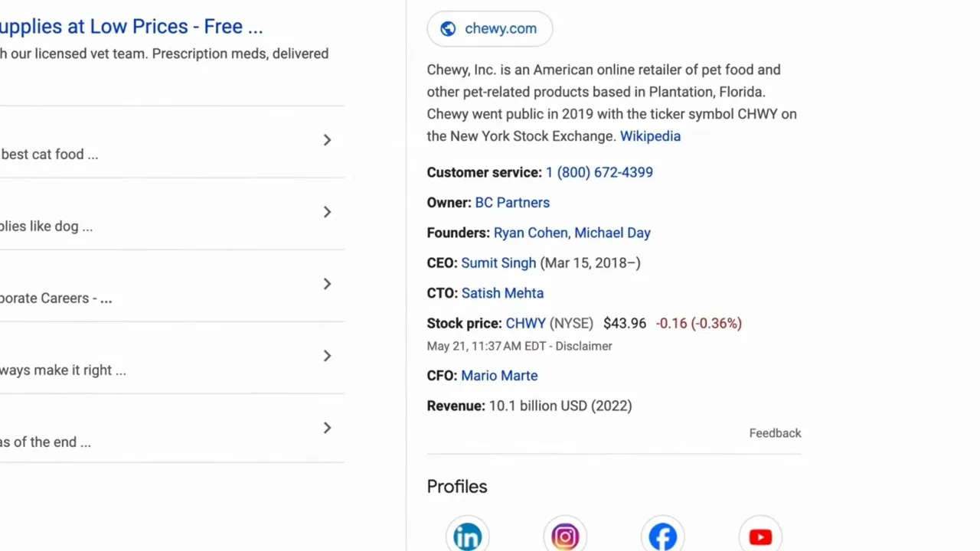This screenshot has height=551, width=980.
Task: Expand the 'Corporate Careers' sitelink chevron
Action: click(327, 284)
